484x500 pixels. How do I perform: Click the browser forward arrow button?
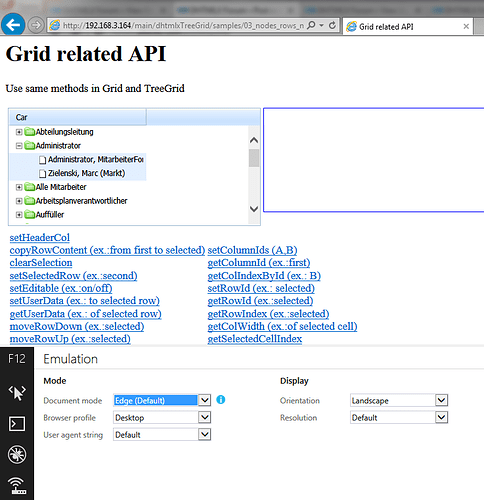(35, 25)
